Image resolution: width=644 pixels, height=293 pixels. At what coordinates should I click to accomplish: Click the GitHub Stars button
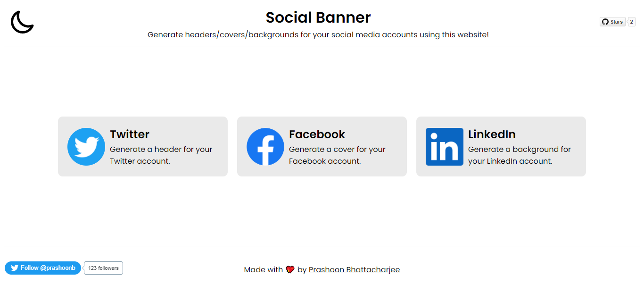coord(612,21)
